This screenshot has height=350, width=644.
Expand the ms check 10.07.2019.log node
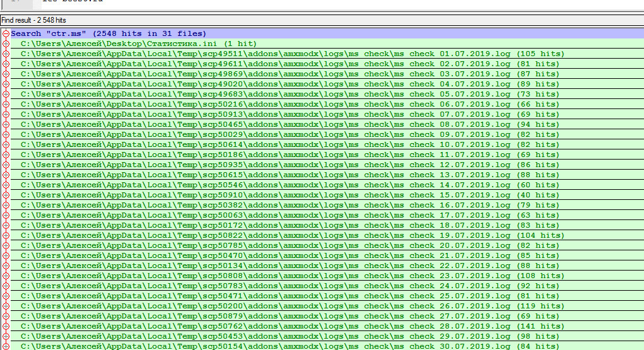pos(6,144)
